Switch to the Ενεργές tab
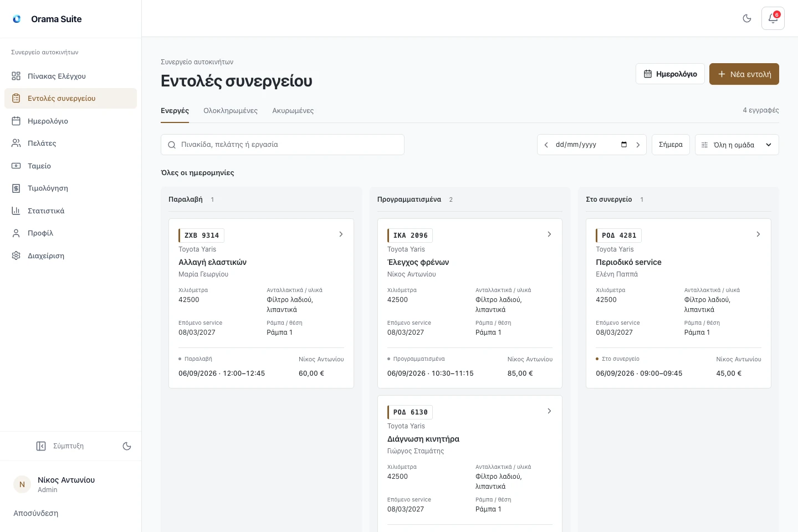The width and height of the screenshot is (798, 532). (175, 111)
